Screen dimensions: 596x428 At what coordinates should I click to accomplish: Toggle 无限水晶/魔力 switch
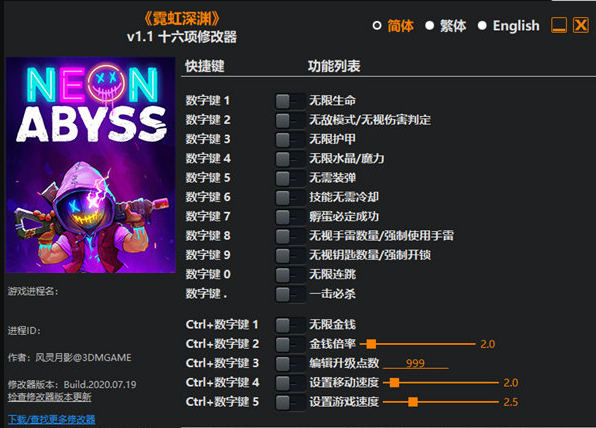click(290, 159)
